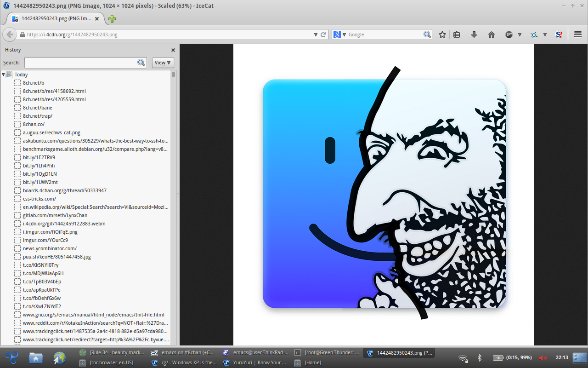Focus the History search input field
The height and width of the screenshot is (368, 588).
click(81, 63)
